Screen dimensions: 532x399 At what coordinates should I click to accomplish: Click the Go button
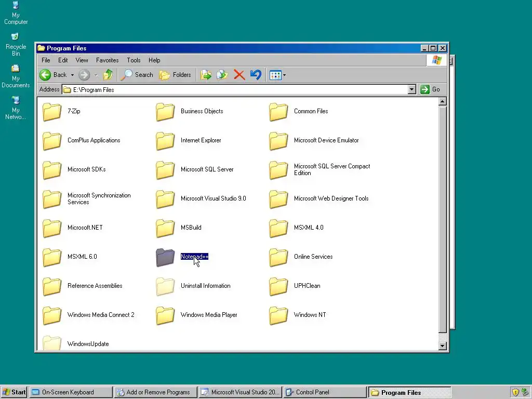pyautogui.click(x=430, y=89)
